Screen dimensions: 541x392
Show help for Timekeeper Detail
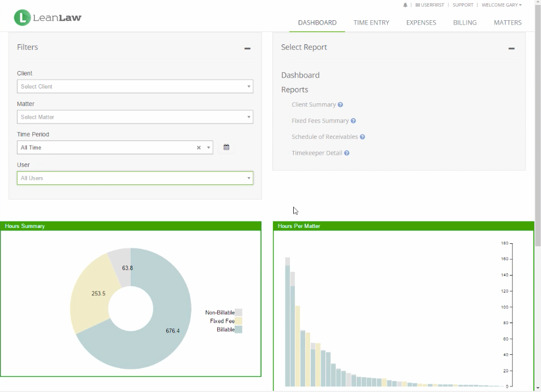click(x=347, y=153)
